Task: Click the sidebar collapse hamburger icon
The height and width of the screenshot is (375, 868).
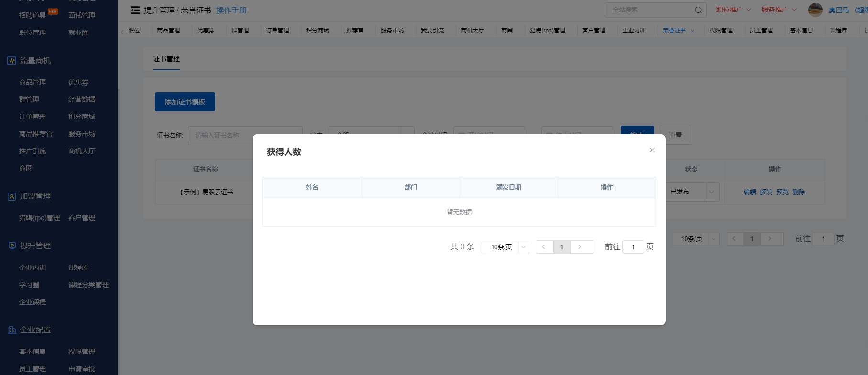Action: pyautogui.click(x=135, y=10)
